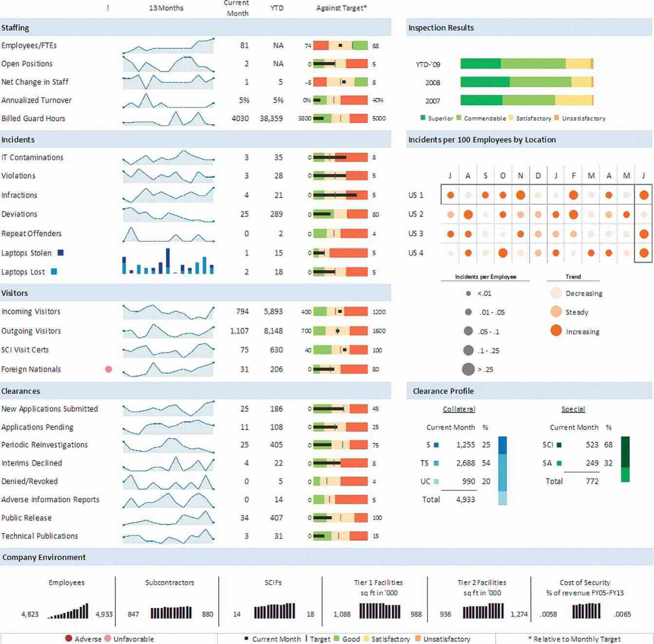Click the Special underlined heading
Image resolution: width=654 pixels, height=644 pixels.
click(x=573, y=409)
